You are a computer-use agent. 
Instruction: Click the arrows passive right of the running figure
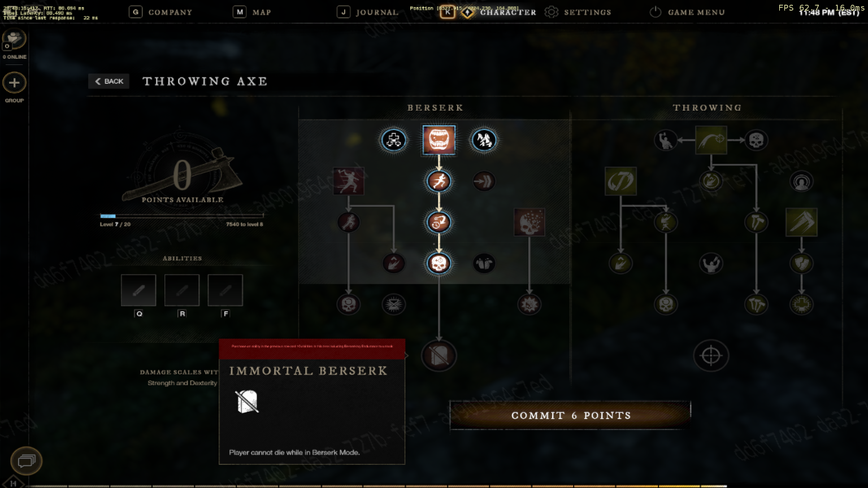pos(484,181)
